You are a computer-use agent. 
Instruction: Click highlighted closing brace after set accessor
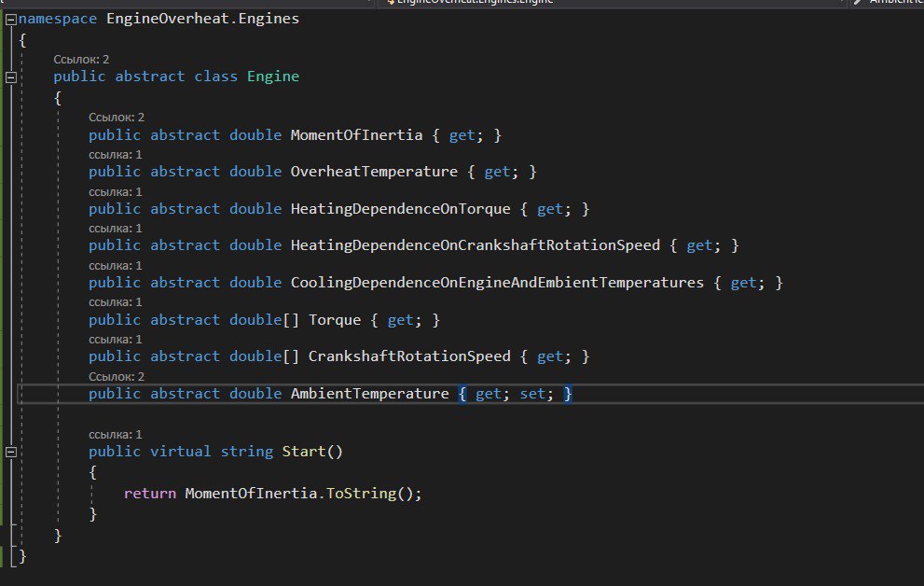coord(567,394)
